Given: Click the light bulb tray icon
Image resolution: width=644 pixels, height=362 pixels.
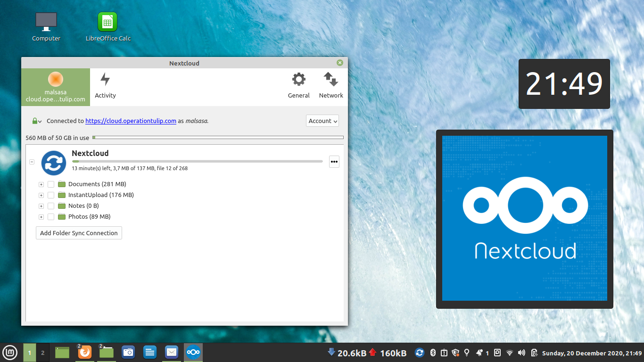Looking at the screenshot, I should (x=467, y=353).
